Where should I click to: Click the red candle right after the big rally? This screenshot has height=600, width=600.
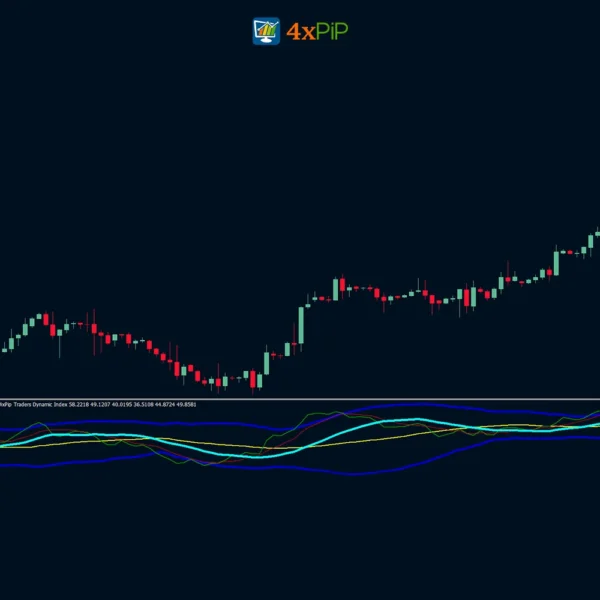coord(342,286)
